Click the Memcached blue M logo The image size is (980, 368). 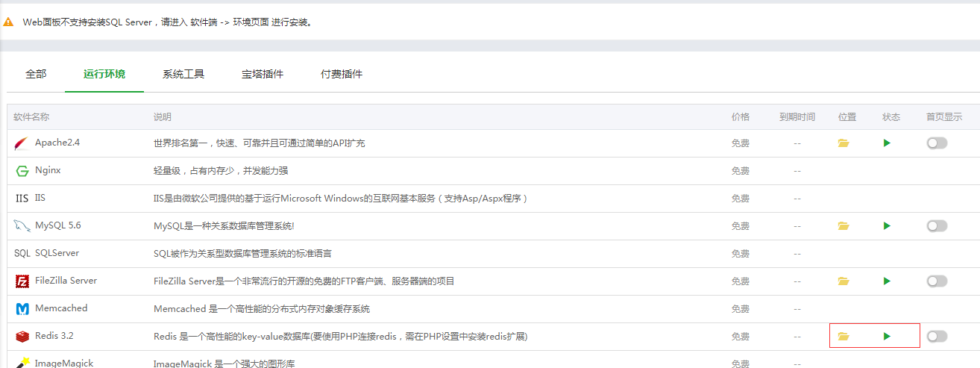coord(22,309)
